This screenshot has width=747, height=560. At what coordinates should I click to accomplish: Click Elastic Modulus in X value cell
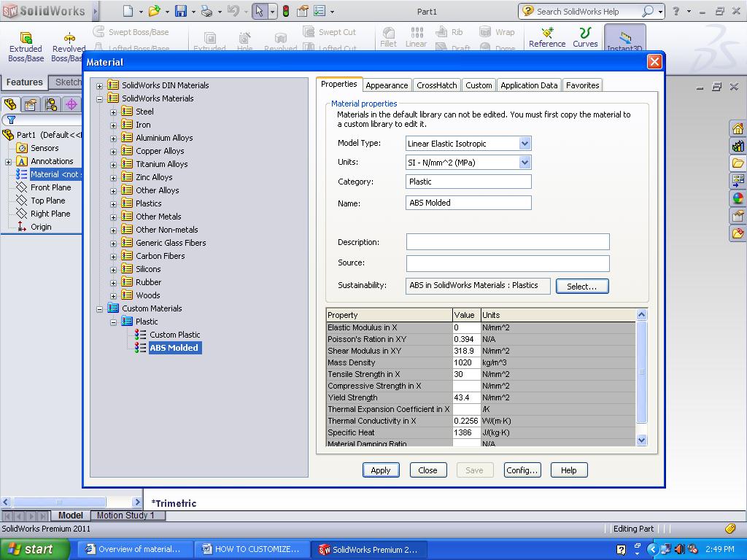point(466,327)
